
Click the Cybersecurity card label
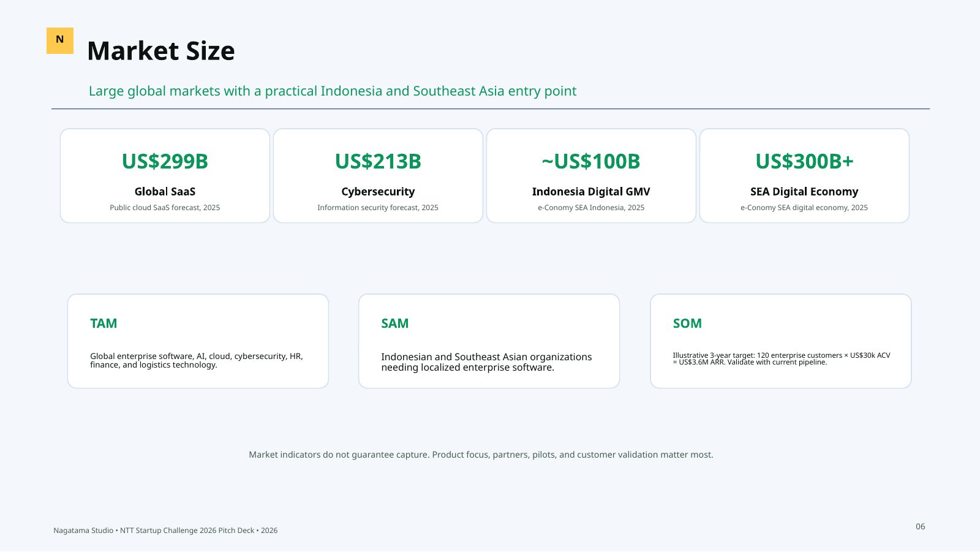click(x=378, y=192)
